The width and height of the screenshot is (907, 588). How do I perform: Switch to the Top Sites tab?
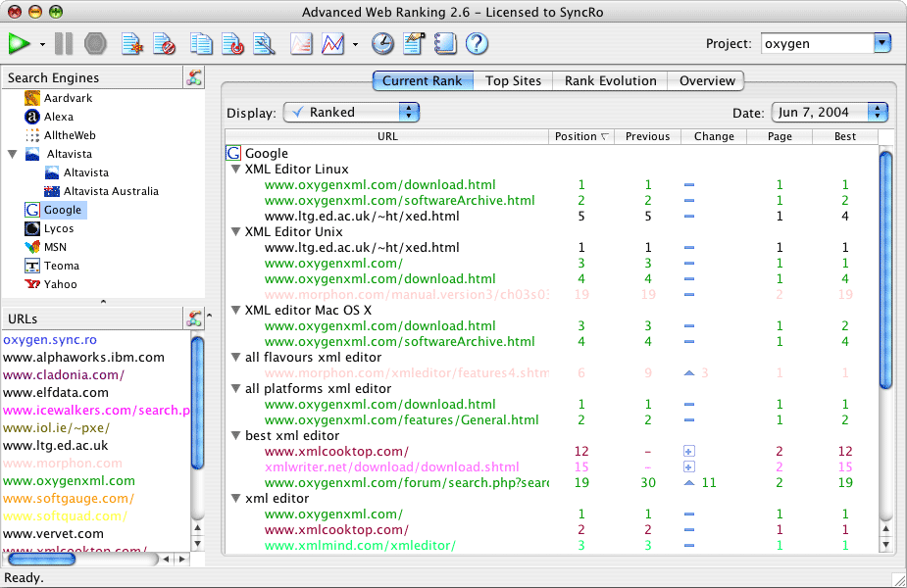pyautogui.click(x=513, y=81)
